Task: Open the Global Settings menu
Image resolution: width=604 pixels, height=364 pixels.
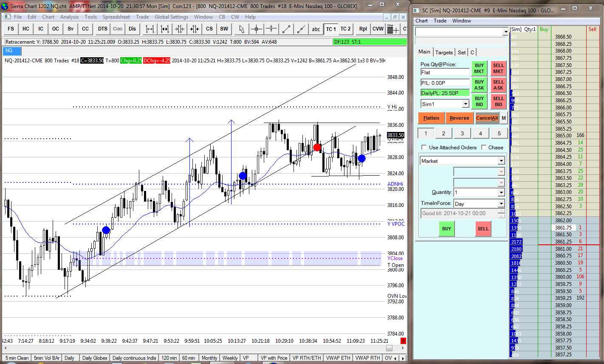Action: (x=171, y=17)
